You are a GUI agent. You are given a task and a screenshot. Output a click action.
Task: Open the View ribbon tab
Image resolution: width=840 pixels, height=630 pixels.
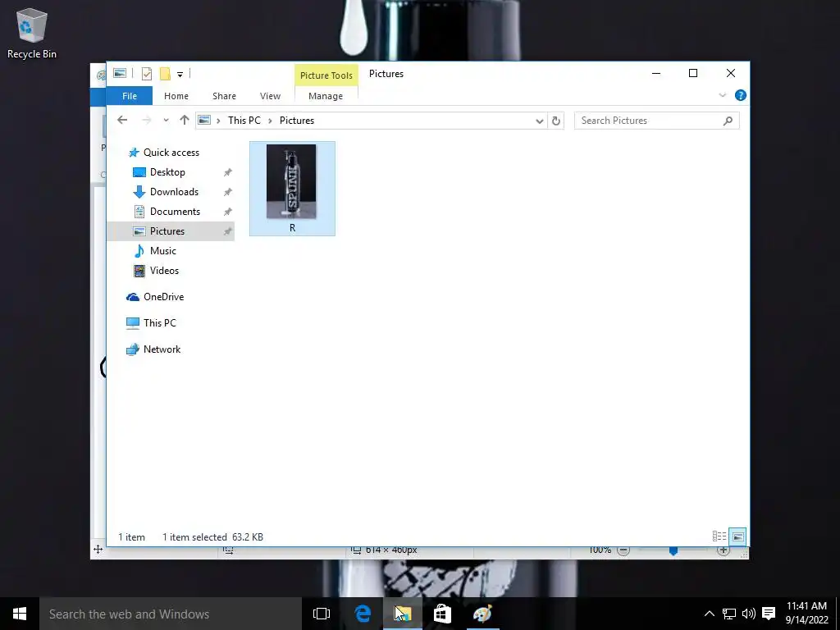coord(270,96)
